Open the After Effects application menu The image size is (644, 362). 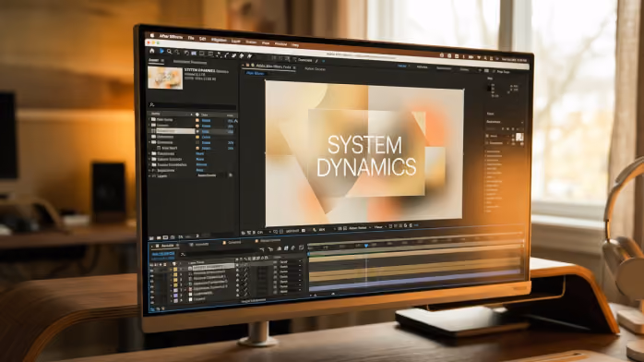click(171, 37)
